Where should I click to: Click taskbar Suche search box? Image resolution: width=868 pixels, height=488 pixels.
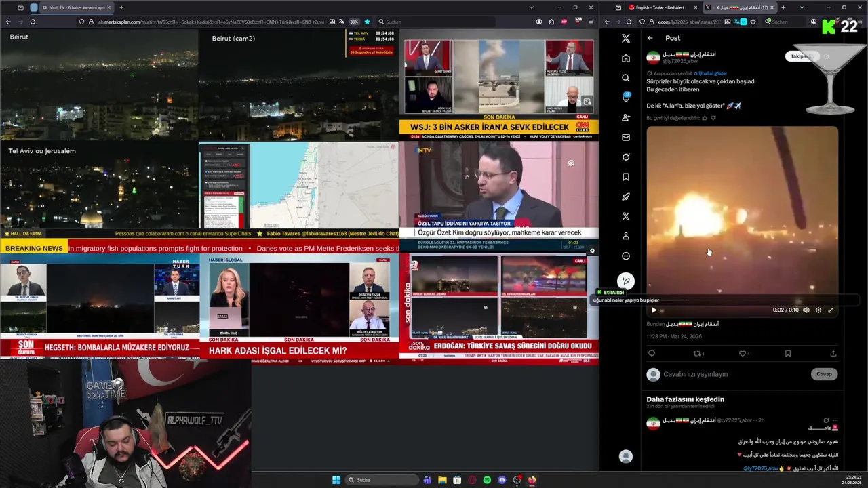(x=381, y=480)
